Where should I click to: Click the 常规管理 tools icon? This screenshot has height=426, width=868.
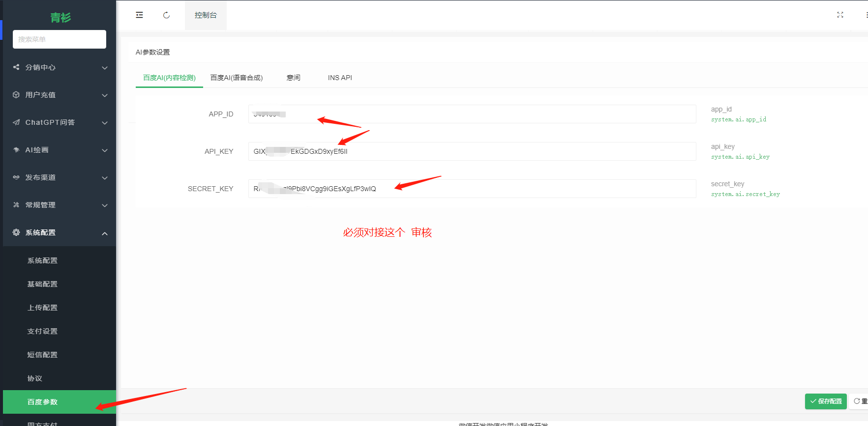[x=16, y=205]
